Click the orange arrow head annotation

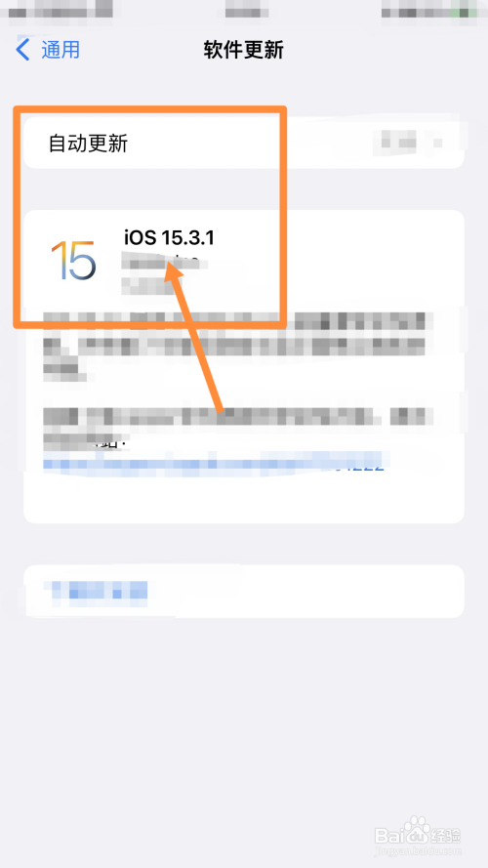(176, 275)
